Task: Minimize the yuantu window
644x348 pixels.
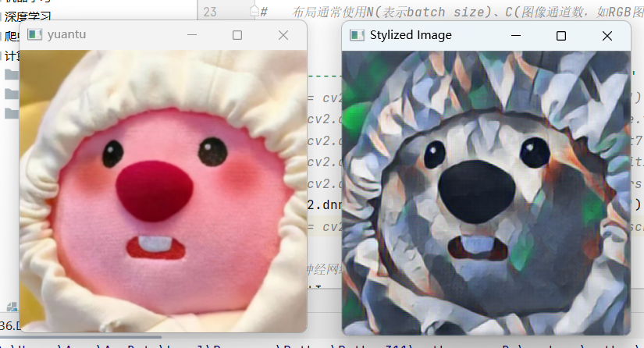Action: pos(192,35)
